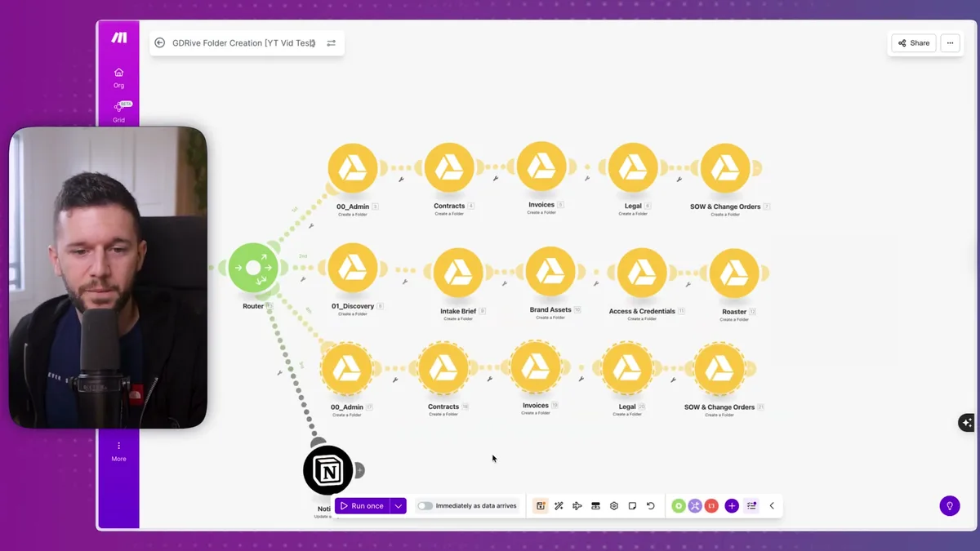Toggle the Immediately as data arrives switch
The width and height of the screenshot is (980, 551).
[425, 505]
